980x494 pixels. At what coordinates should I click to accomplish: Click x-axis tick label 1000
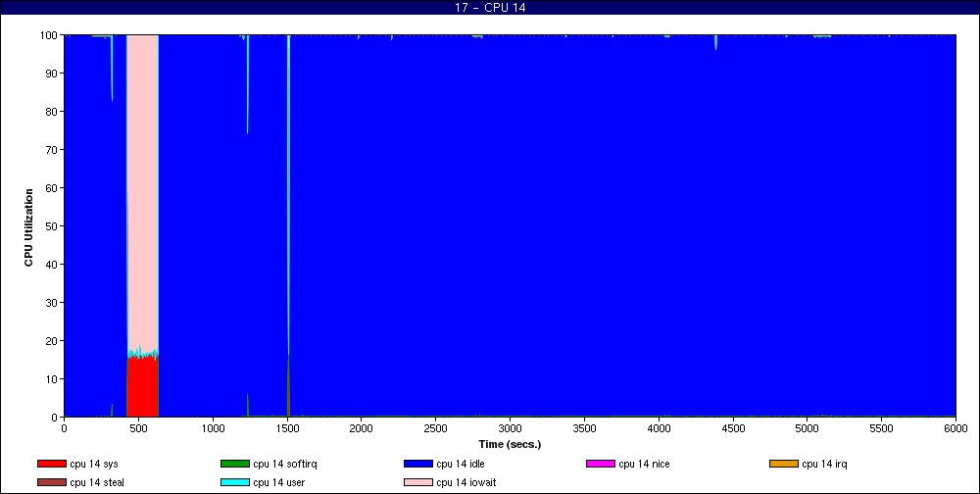coord(213,428)
